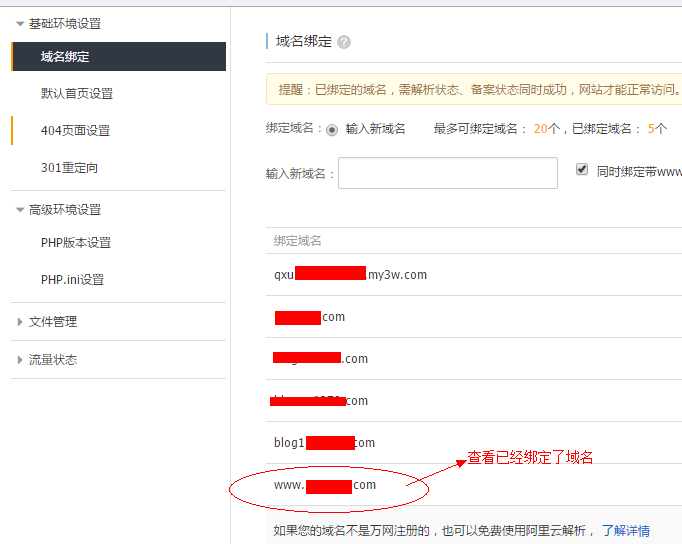Screen dimensions: 682x544
Task: Open the 301重定向 settings
Action: (x=69, y=168)
